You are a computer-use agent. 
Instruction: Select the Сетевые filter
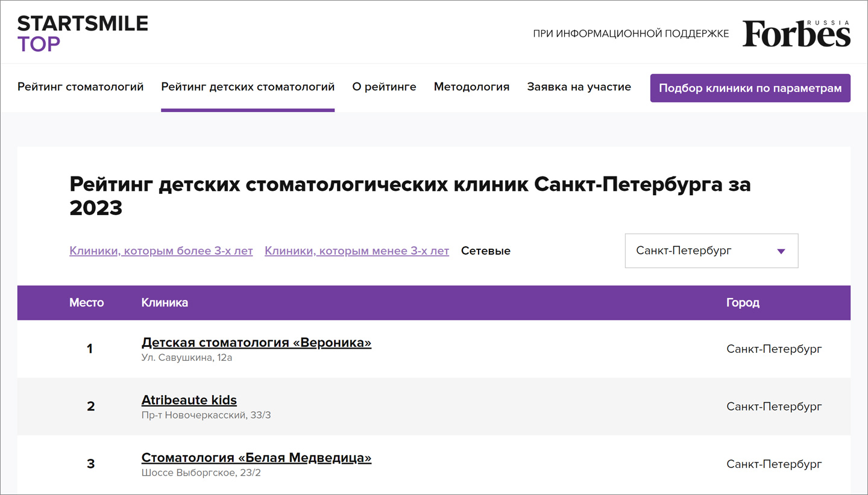pos(486,251)
